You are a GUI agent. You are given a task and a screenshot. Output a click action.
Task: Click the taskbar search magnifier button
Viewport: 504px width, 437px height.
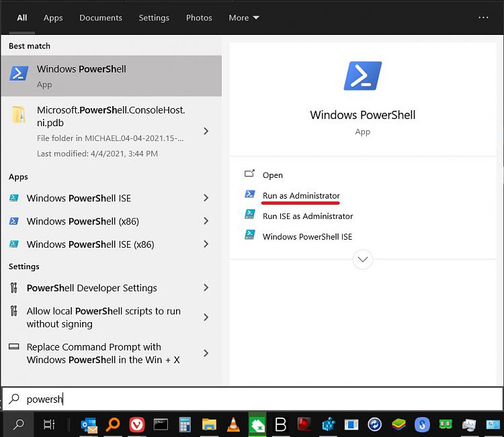point(18,425)
